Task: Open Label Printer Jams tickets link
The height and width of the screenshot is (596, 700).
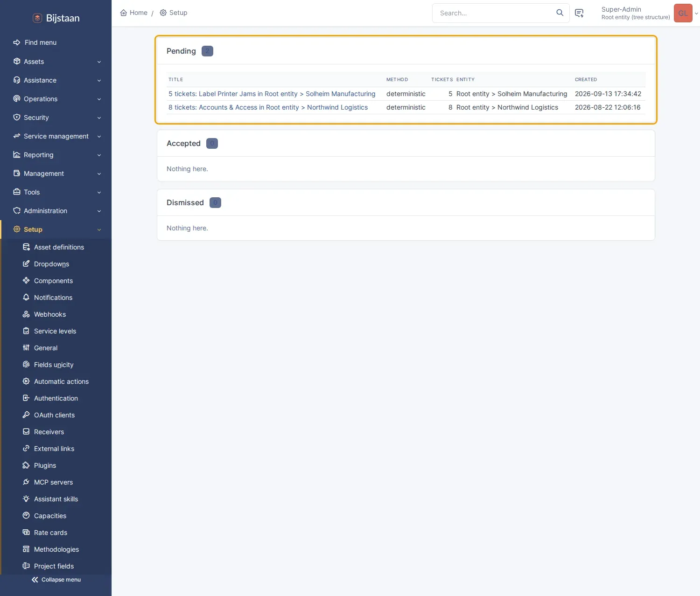Action: click(x=272, y=94)
